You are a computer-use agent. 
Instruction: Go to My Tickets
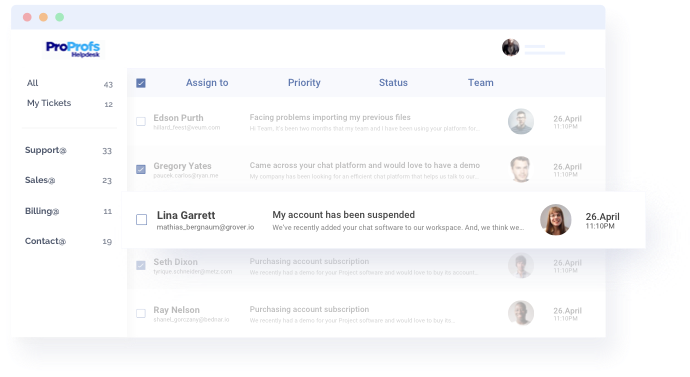point(70,103)
